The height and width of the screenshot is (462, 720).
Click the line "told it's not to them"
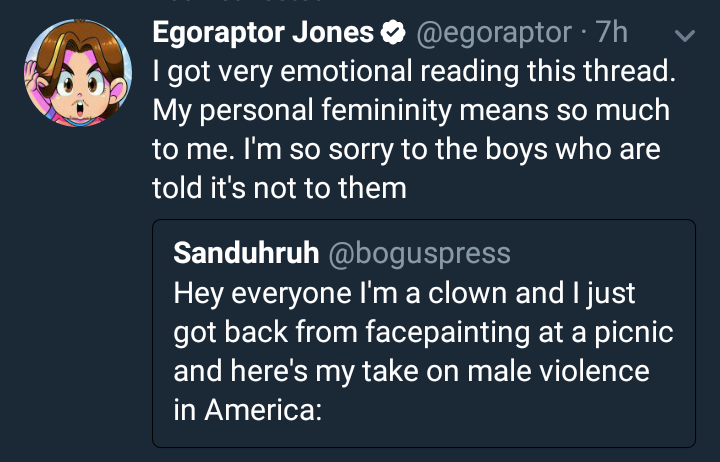click(x=279, y=187)
